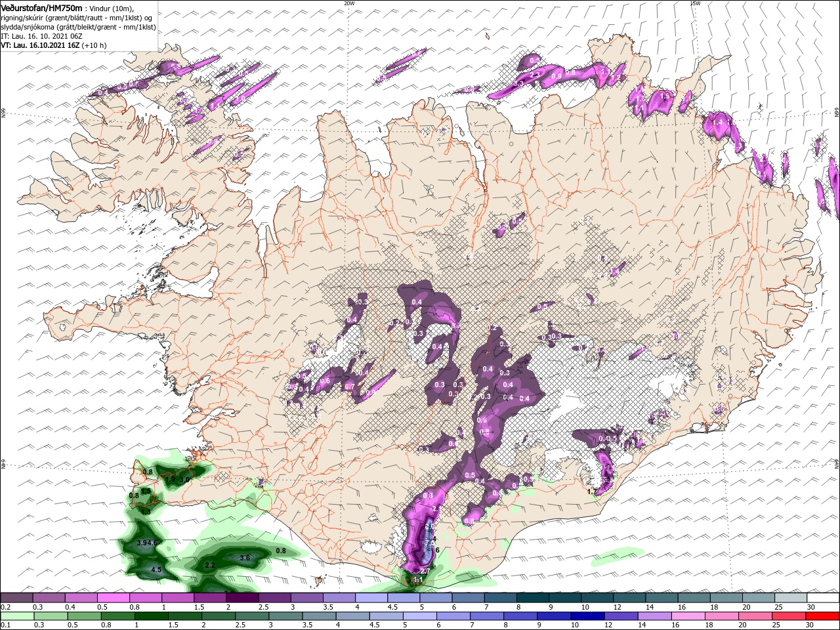Click the 2.7 value at the south coast
The image size is (840, 630).
tap(424, 572)
